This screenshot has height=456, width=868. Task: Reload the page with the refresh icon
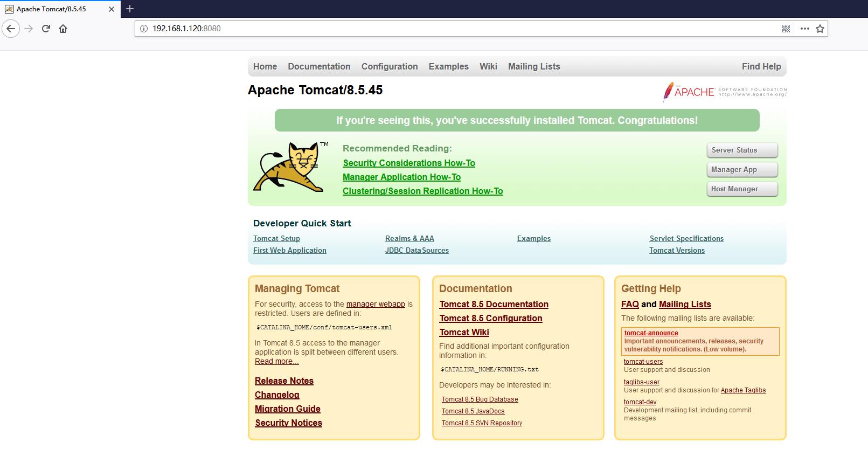click(x=46, y=29)
